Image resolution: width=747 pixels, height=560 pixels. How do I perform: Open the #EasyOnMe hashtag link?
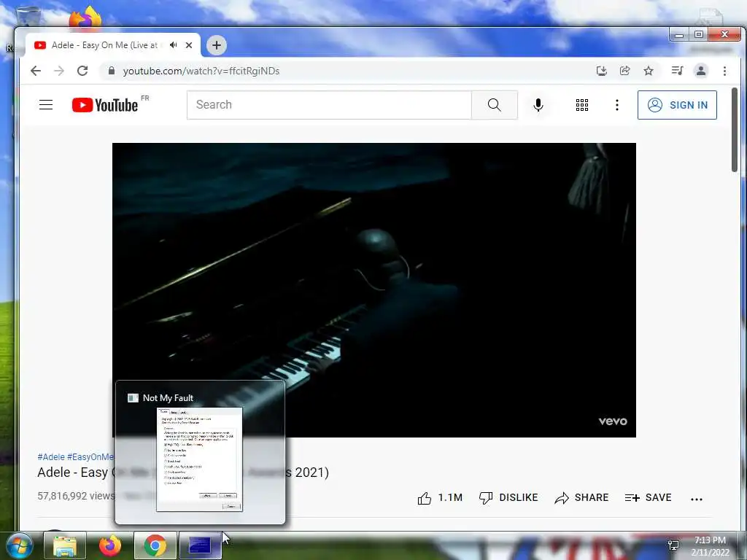point(90,456)
